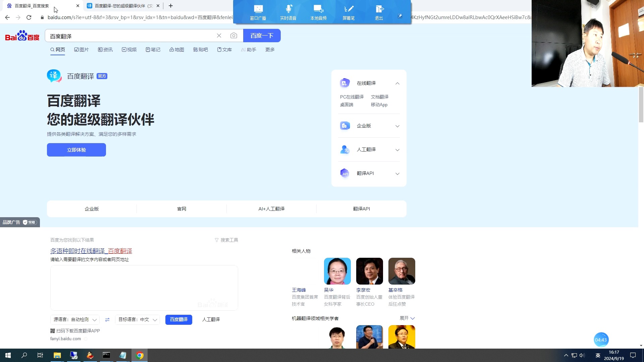The width and height of the screenshot is (644, 362).
Task: Click the 在线翻译 icon in side panel
Action: coord(345,83)
